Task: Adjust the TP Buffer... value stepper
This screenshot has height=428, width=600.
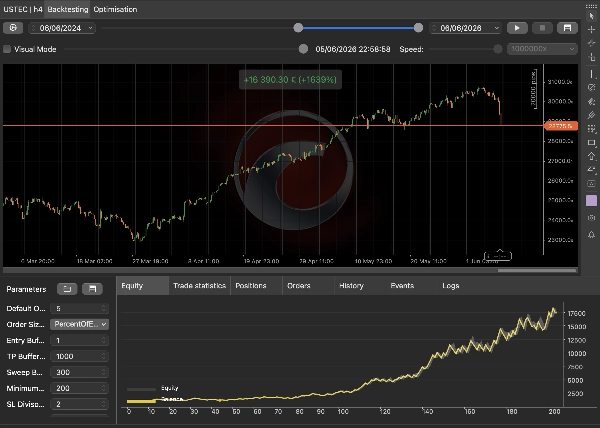Action: click(x=103, y=356)
